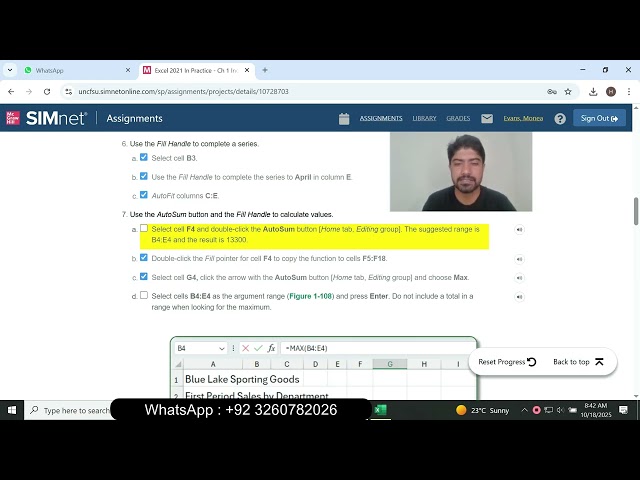Uncheck step 6c AutoFit columns C:E
Image resolution: width=640 pixels, height=480 pixels.
click(x=144, y=195)
